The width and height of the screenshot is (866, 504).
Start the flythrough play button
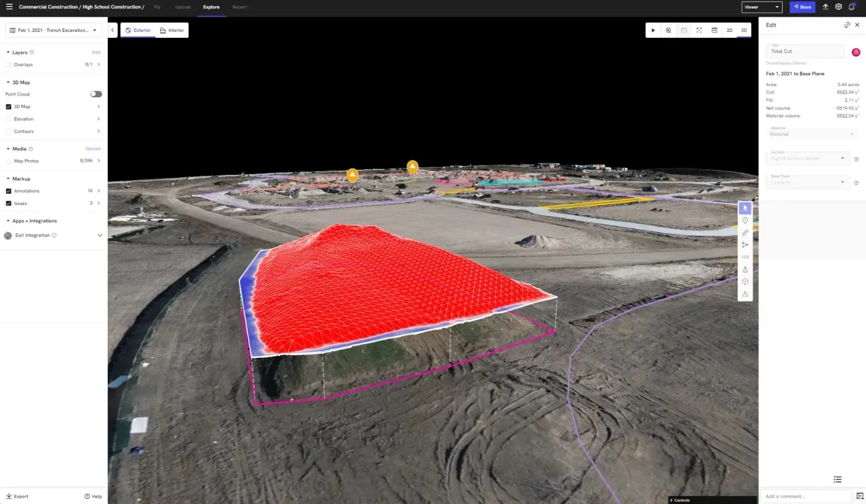pos(653,30)
